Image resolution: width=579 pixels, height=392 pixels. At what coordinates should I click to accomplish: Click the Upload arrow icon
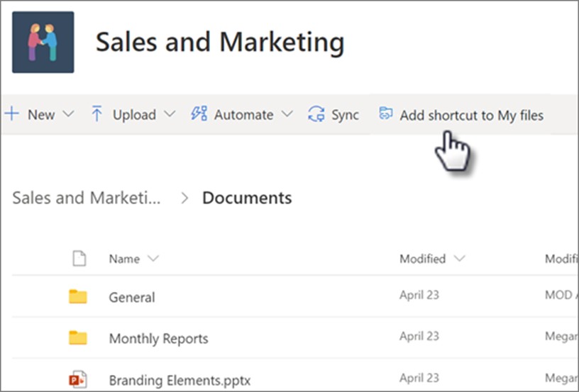point(97,114)
